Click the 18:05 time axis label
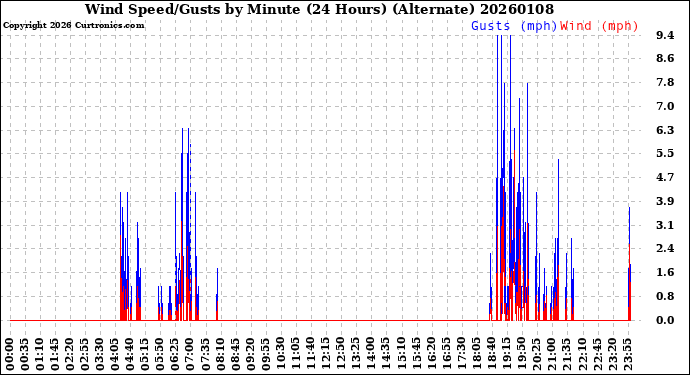The image size is (690, 375). point(477,355)
